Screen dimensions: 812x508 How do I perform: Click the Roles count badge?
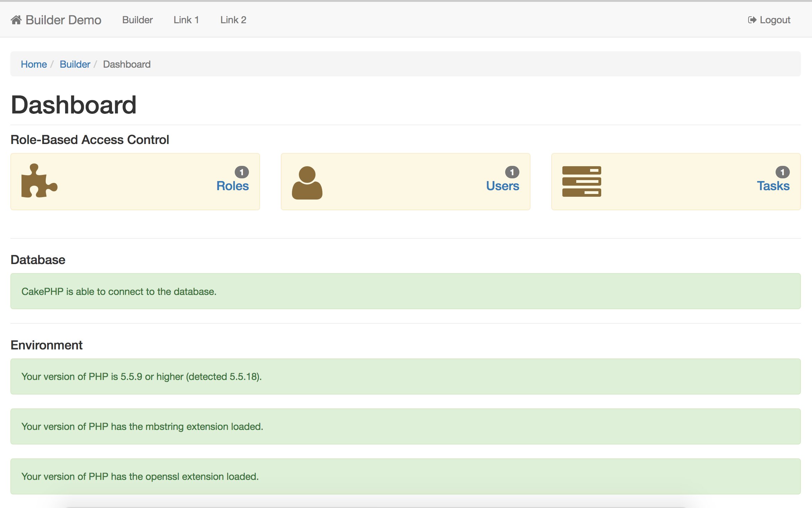pos(242,172)
